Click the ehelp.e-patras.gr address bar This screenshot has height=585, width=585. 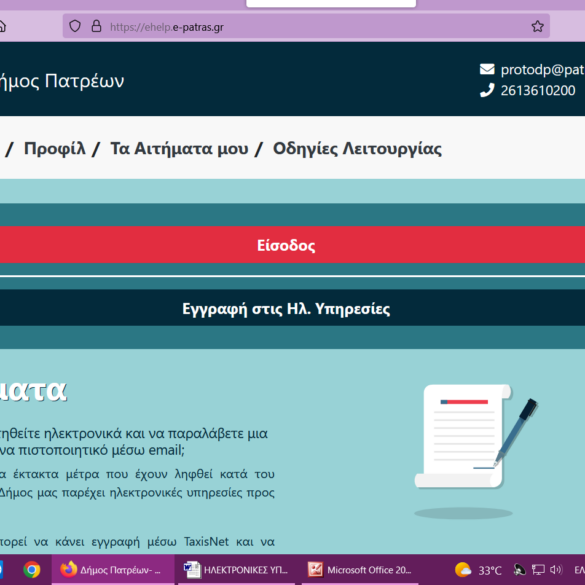306,26
